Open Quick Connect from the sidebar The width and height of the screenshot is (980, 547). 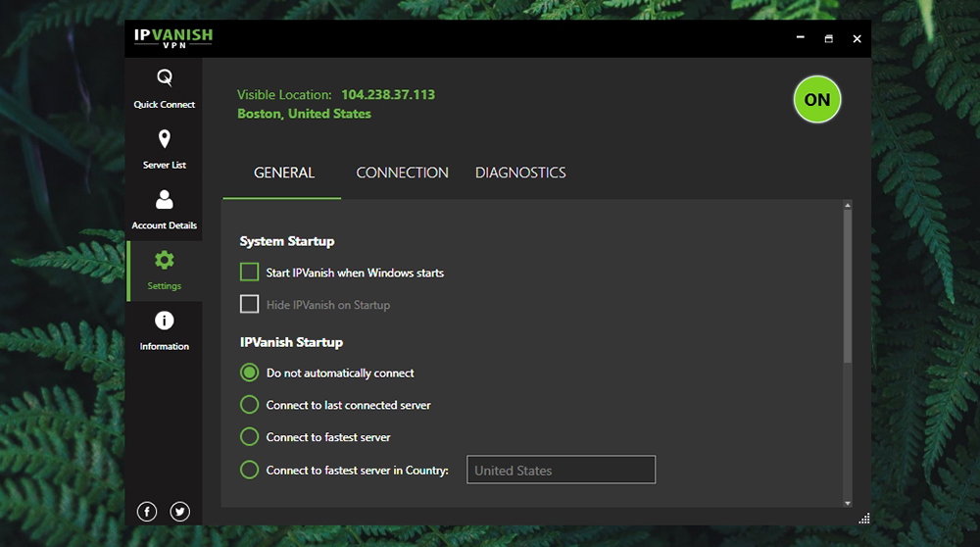(x=164, y=89)
